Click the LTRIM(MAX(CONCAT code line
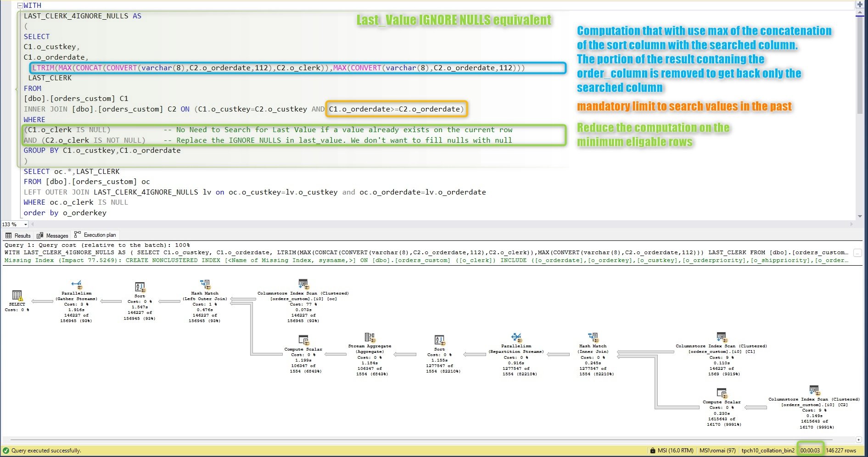This screenshot has width=868, height=457. tap(278, 68)
